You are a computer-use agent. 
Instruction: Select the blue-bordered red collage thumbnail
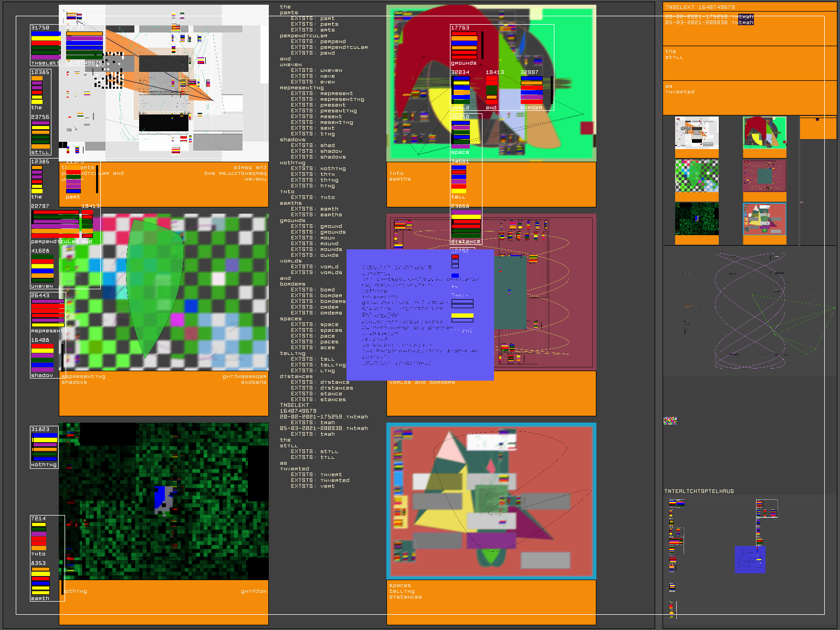764,219
